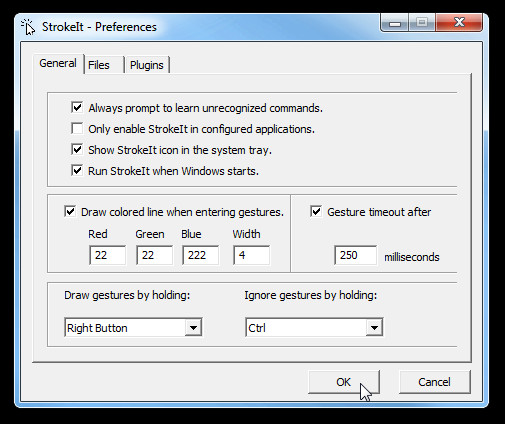The width and height of the screenshot is (505, 424).
Task: Expand the Ignore gestures by holding dropdown
Action: pos(374,328)
